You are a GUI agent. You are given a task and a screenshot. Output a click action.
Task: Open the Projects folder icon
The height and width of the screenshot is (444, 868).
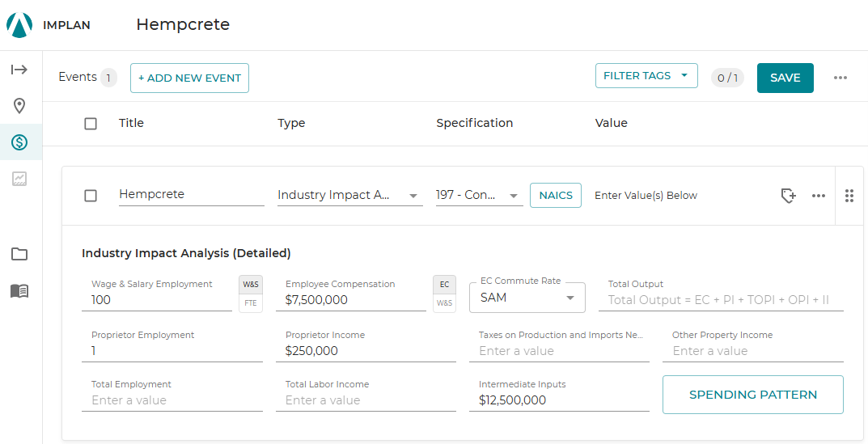tap(19, 254)
